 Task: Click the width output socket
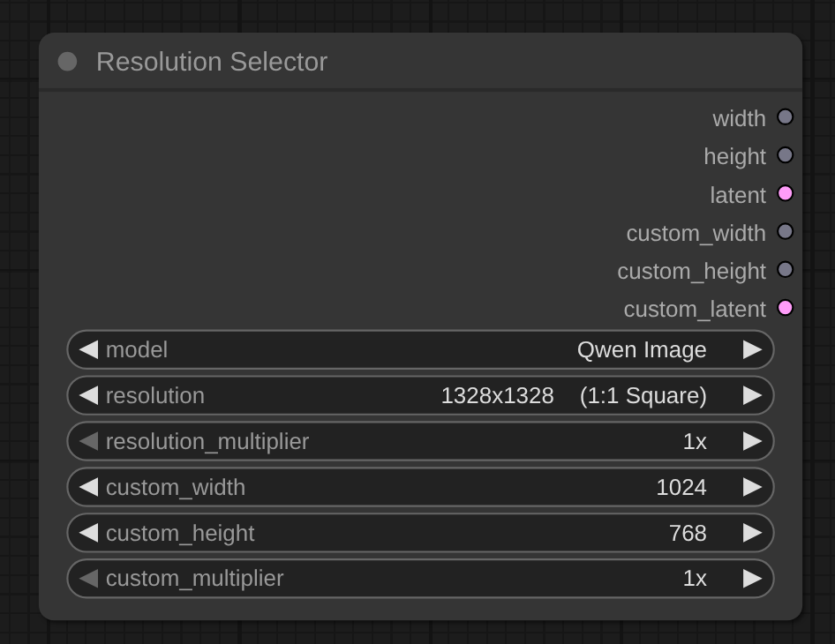click(x=785, y=117)
